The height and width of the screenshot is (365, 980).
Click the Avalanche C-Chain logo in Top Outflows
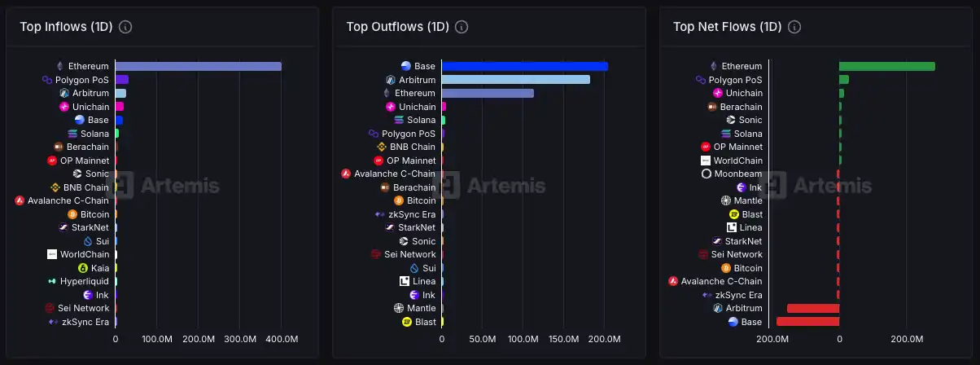(x=346, y=174)
